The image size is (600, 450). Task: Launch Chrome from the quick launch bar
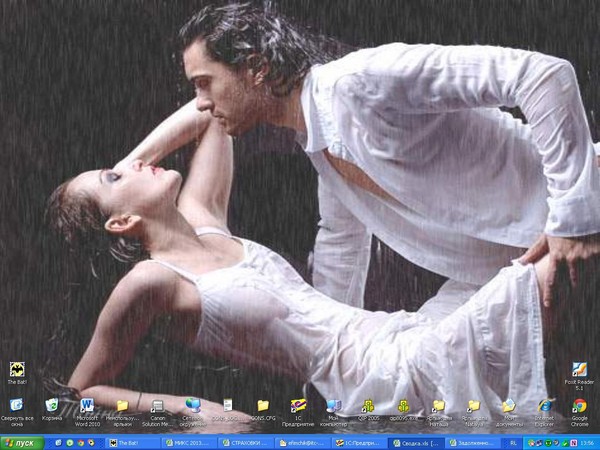[81, 443]
